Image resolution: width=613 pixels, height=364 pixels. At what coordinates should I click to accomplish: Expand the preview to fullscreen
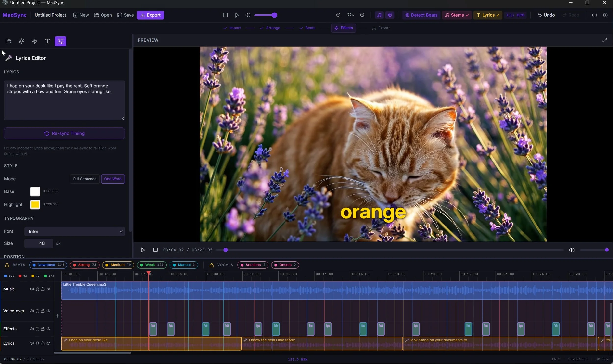tap(604, 40)
